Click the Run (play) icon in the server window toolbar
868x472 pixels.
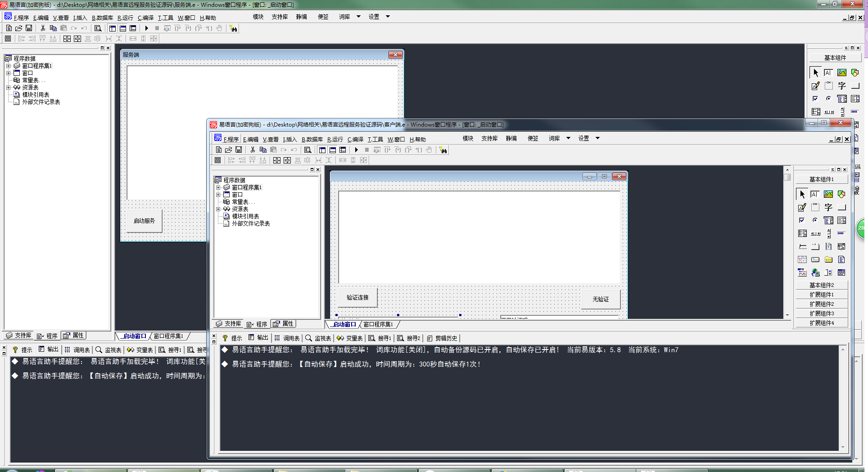point(146,28)
